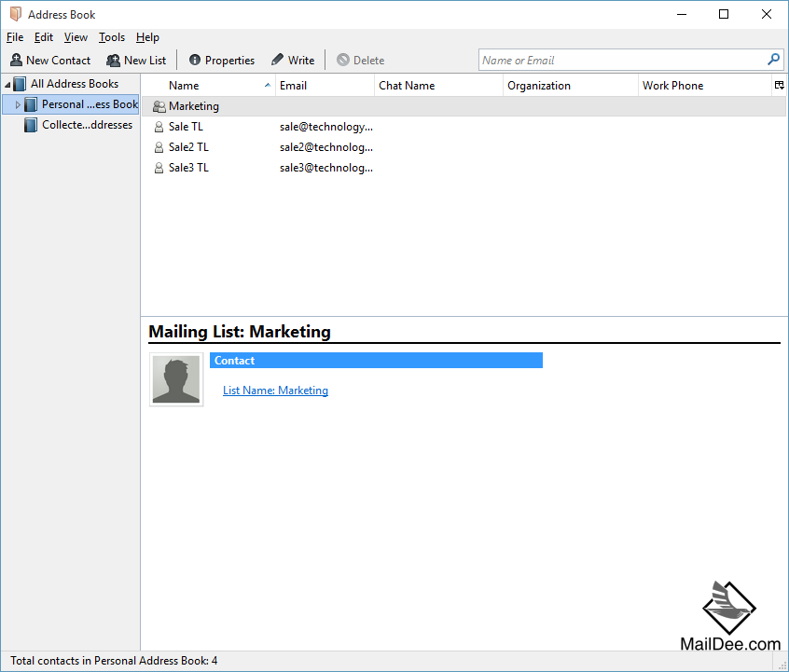789x672 pixels.
Task: Click the magnifier icon in the search box
Action: pos(773,59)
